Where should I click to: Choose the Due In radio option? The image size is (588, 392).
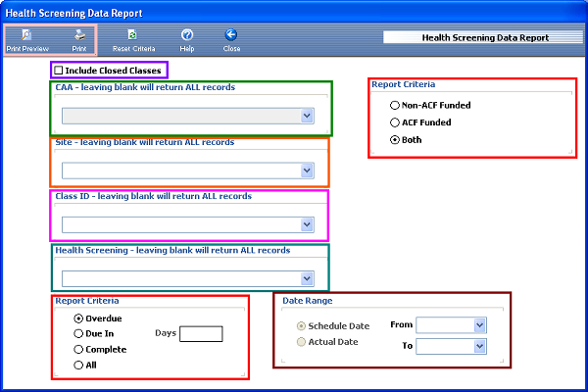[78, 333]
